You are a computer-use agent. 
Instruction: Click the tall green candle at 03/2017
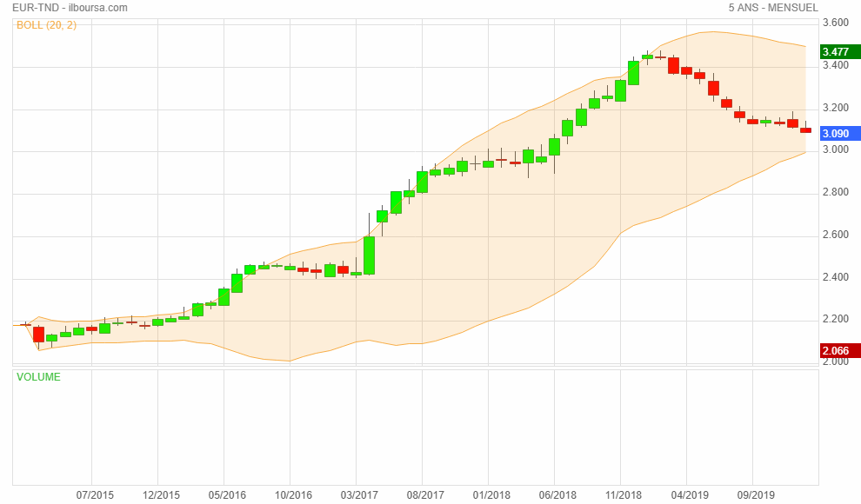click(369, 255)
